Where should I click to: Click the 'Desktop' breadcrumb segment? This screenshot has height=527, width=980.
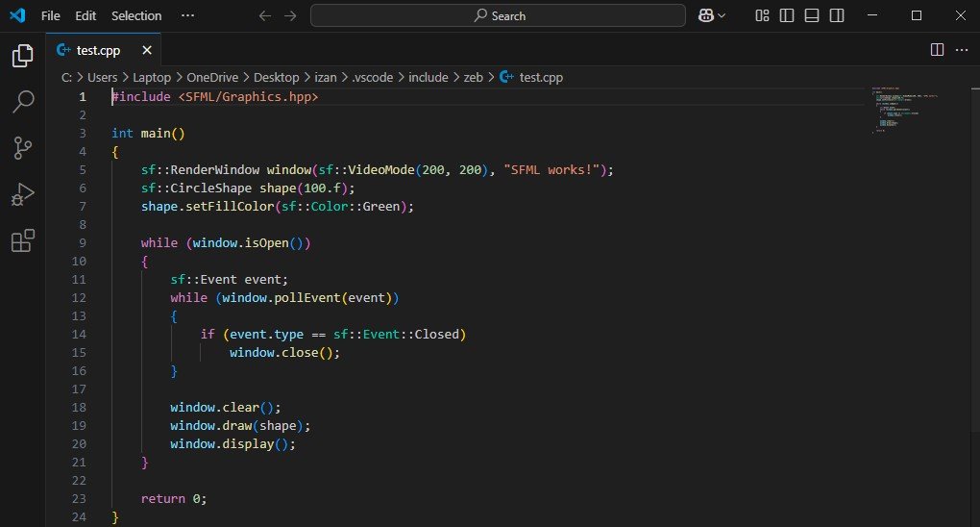click(275, 77)
